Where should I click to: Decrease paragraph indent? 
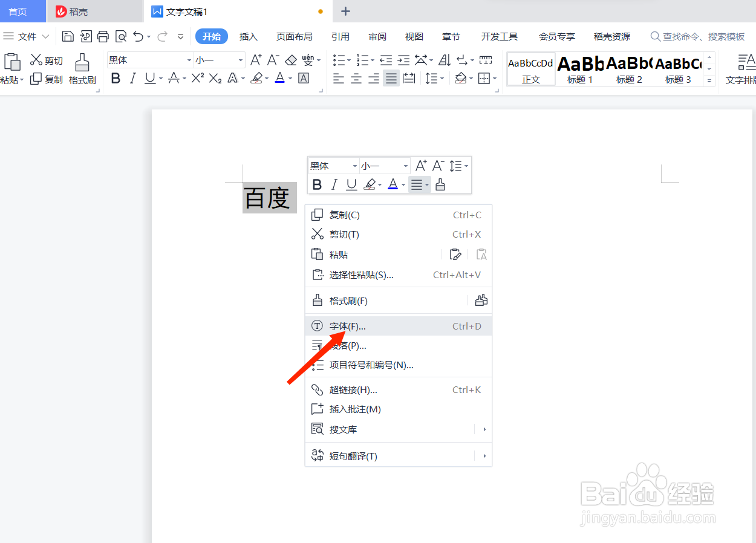click(386, 60)
